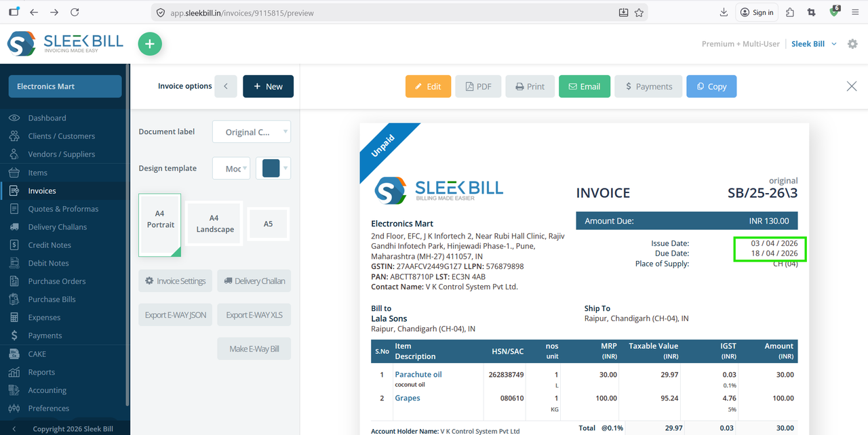The width and height of the screenshot is (868, 435).
Task: Open browser Extensions puzzle icon
Action: click(x=790, y=12)
